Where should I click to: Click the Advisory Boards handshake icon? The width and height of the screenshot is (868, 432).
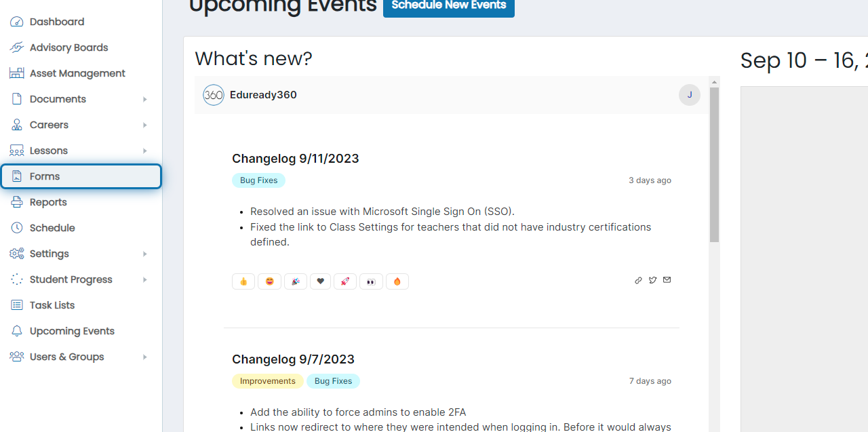(17, 47)
